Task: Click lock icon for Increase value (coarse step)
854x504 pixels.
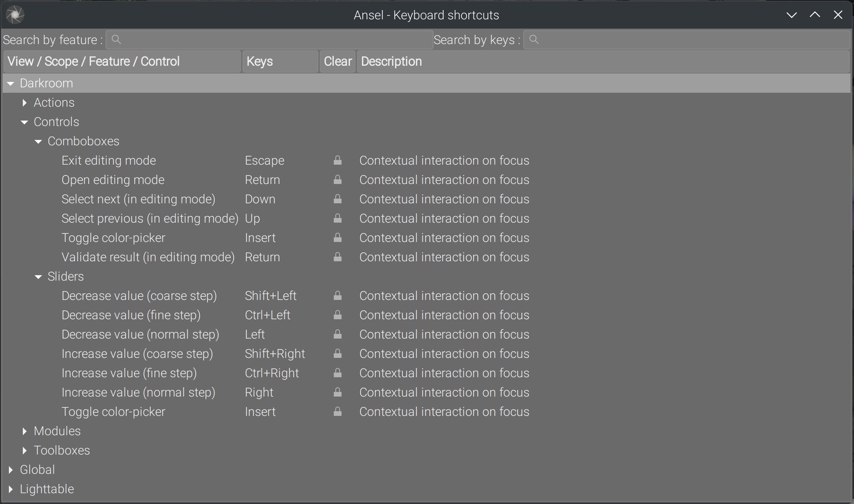Action: pyautogui.click(x=338, y=354)
